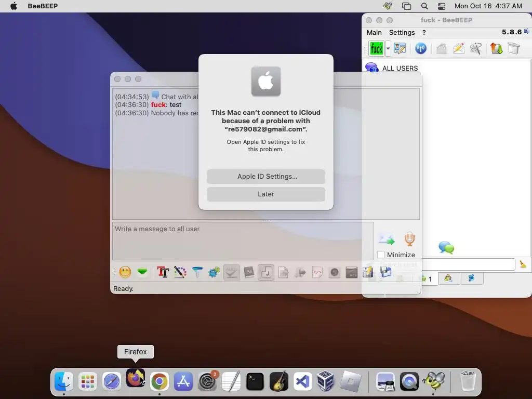Pick font color with the pencil palette icon
The width and height of the screenshot is (532, 399).
180,272
